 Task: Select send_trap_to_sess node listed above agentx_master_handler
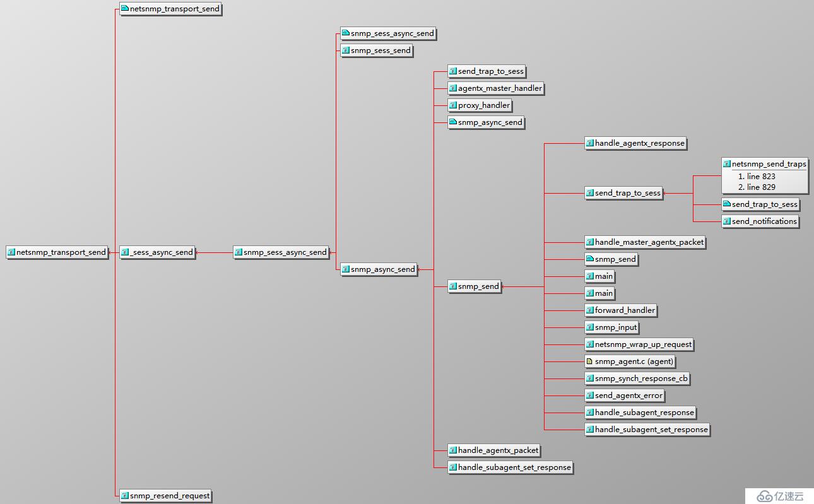[x=487, y=71]
